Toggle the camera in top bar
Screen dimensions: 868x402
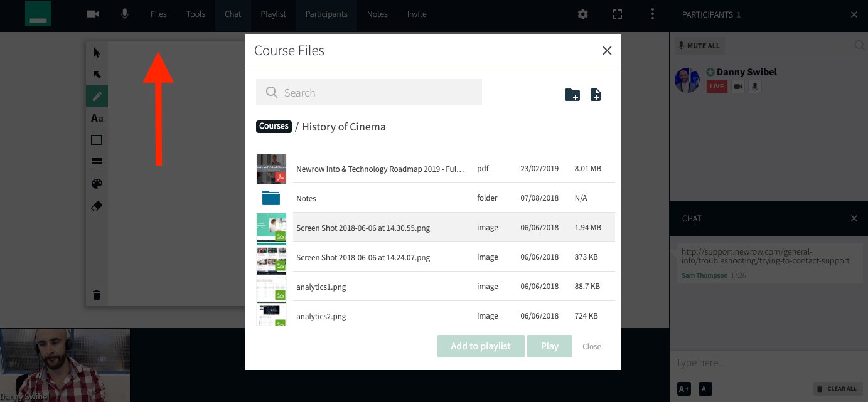point(94,14)
